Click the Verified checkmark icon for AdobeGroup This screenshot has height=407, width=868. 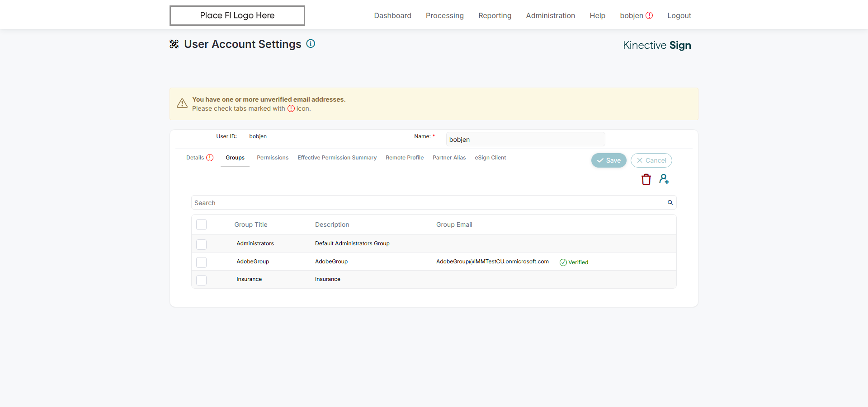[x=563, y=262]
